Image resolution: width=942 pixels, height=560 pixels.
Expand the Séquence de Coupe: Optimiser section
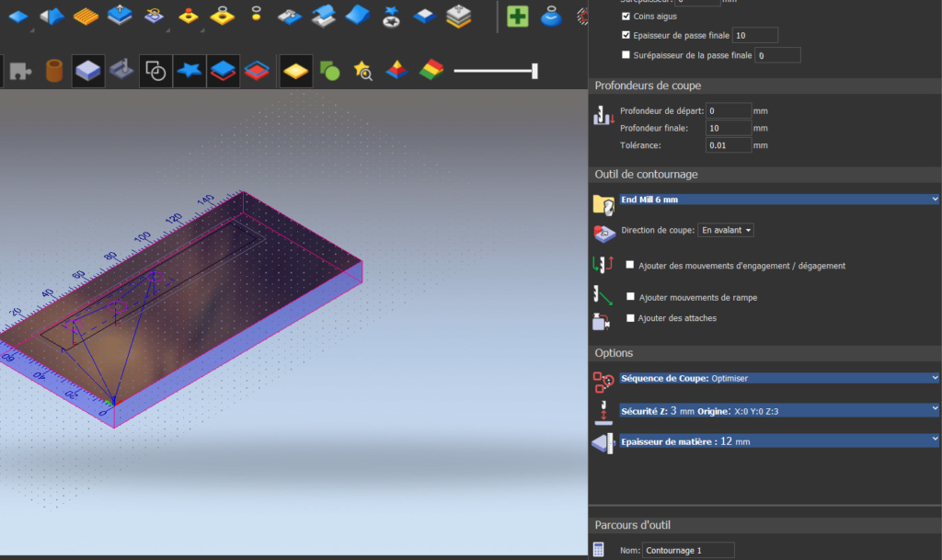[779, 378]
